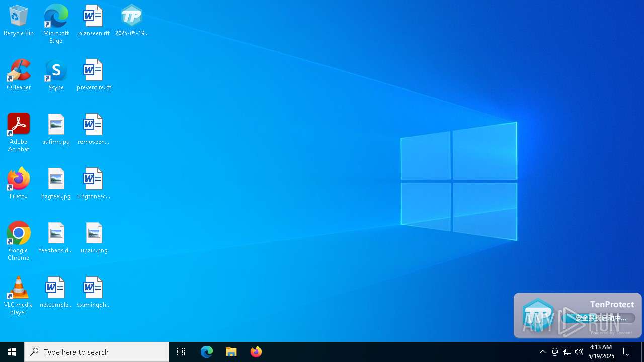Screen dimensions: 644x362
Task: Open the Windows Start menu
Action: (x=12, y=352)
